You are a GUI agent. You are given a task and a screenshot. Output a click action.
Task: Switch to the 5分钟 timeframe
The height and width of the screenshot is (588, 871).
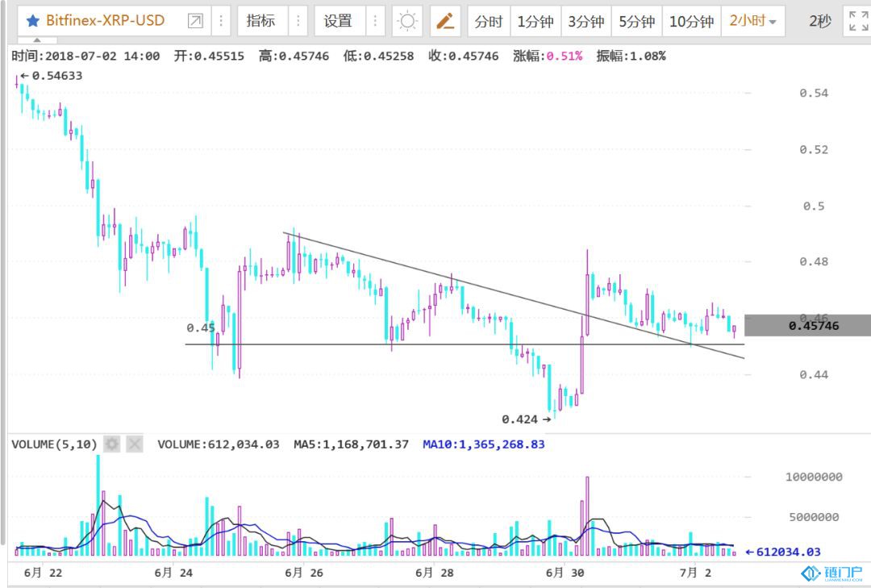(x=636, y=21)
